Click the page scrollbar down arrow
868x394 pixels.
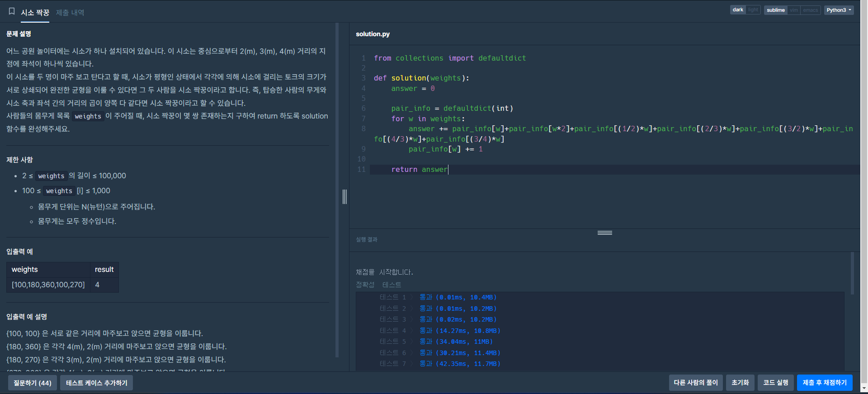(864, 388)
